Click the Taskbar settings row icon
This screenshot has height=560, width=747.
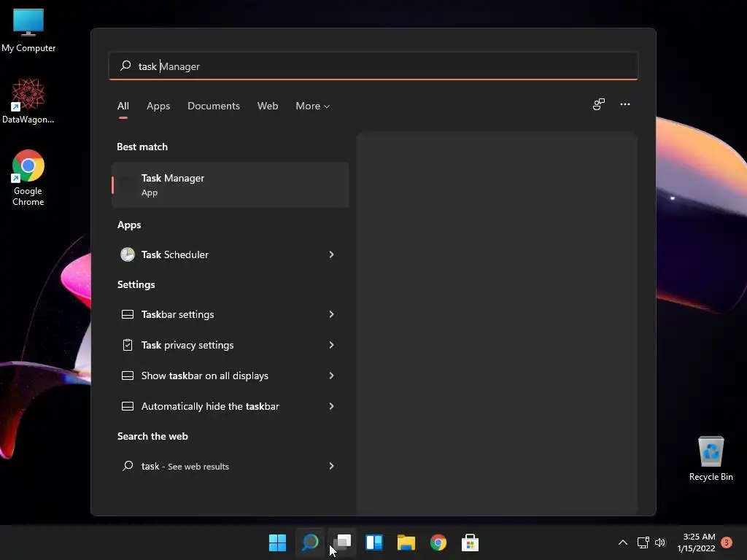coord(127,314)
